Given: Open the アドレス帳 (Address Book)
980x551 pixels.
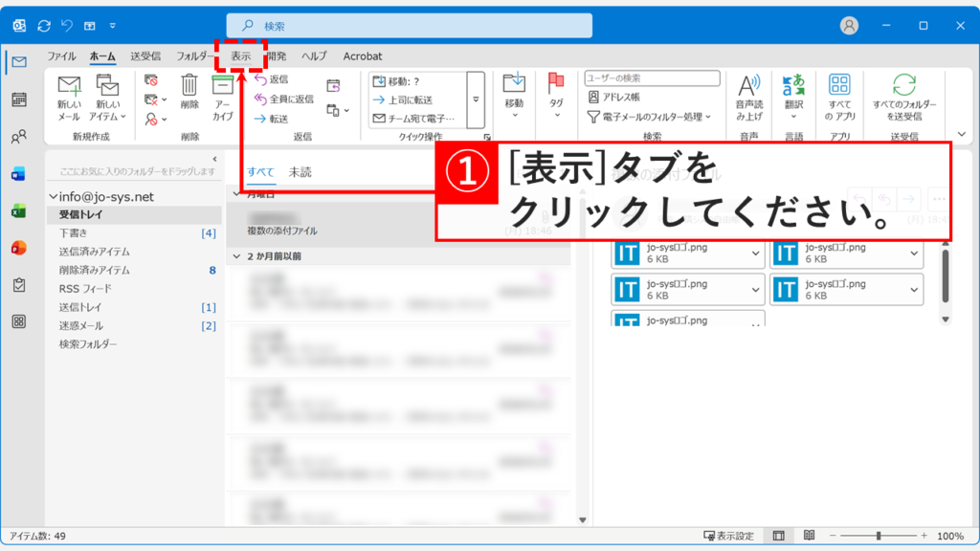Looking at the screenshot, I should click(x=620, y=94).
